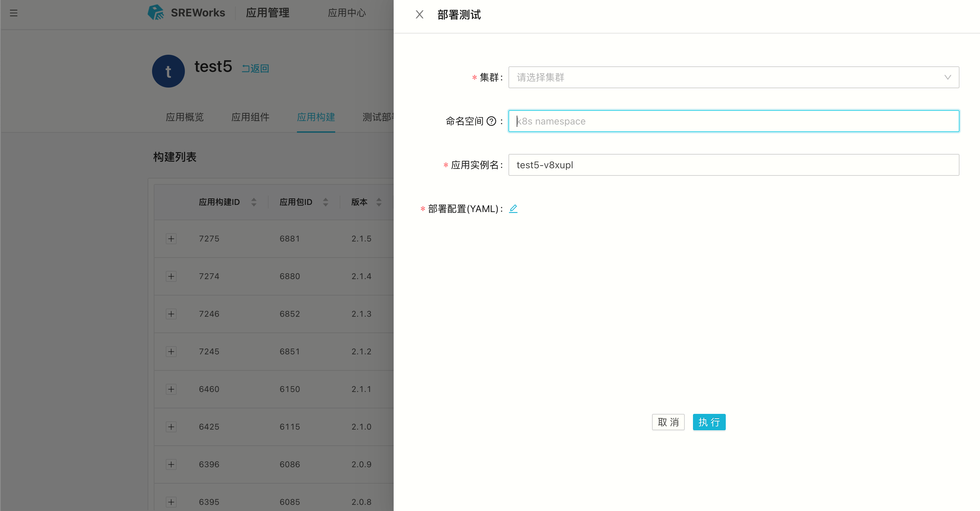Switch to the 应用概览 tab
The image size is (980, 511).
185,117
